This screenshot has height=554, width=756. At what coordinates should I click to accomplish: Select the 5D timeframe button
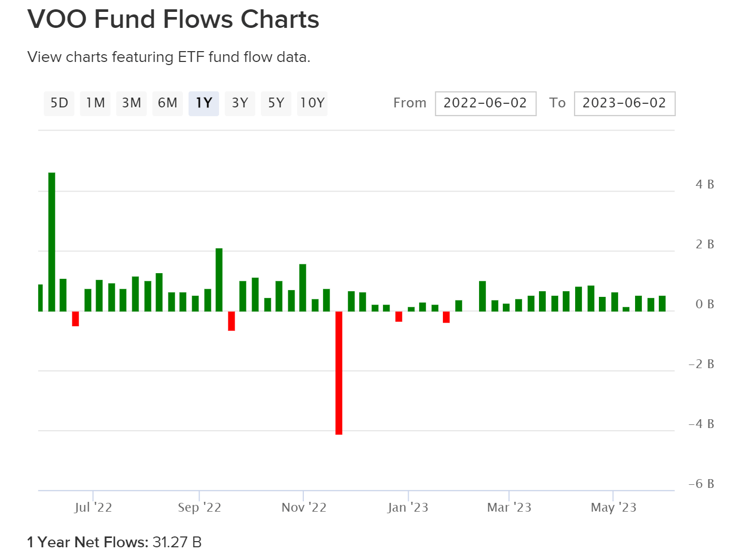coord(58,103)
